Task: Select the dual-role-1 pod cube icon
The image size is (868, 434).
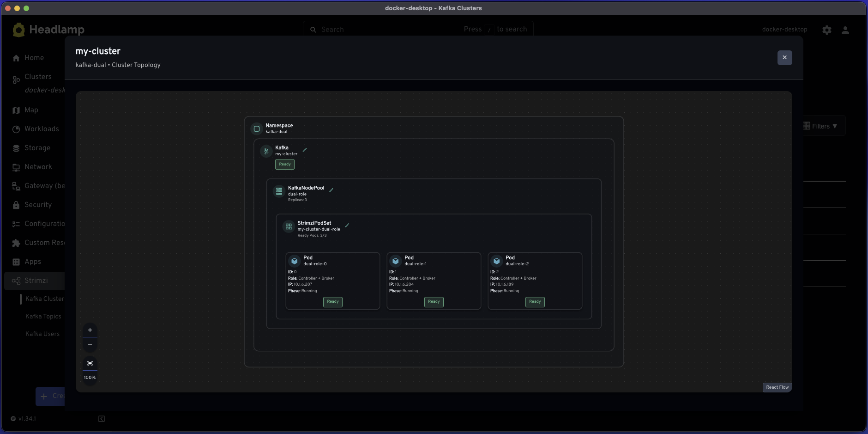Action: (x=396, y=261)
